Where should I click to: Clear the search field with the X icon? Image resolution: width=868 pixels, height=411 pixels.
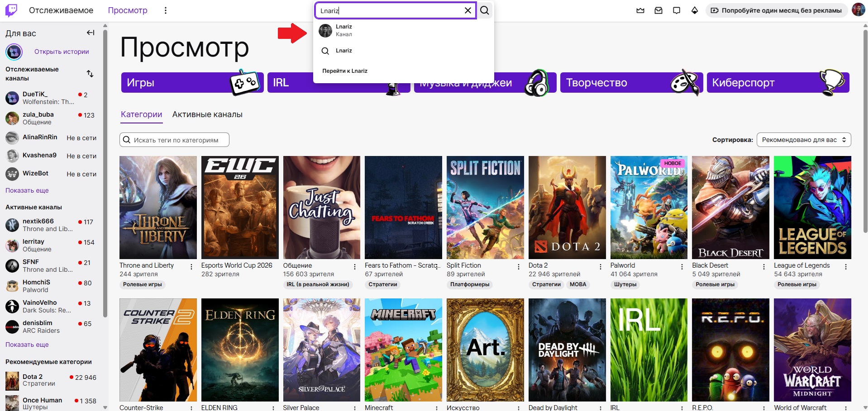click(468, 10)
